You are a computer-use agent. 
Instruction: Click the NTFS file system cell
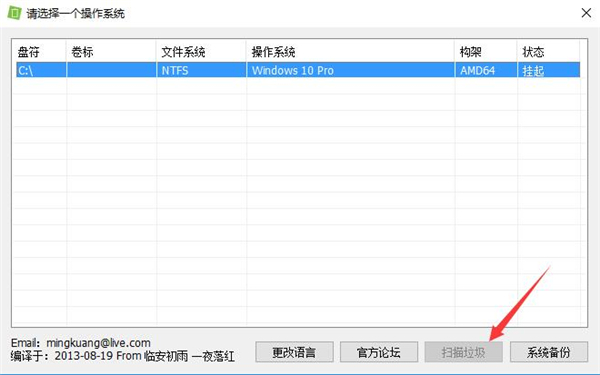(x=201, y=70)
